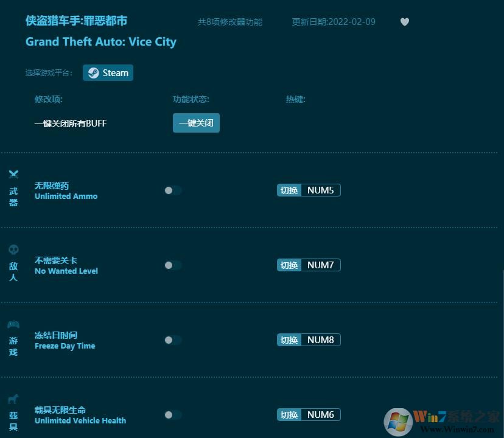Click the NUM8 hotkey field

321,340
